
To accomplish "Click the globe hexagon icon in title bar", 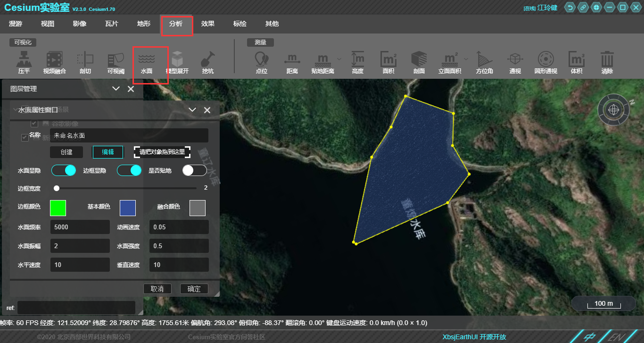I will 596,8.
